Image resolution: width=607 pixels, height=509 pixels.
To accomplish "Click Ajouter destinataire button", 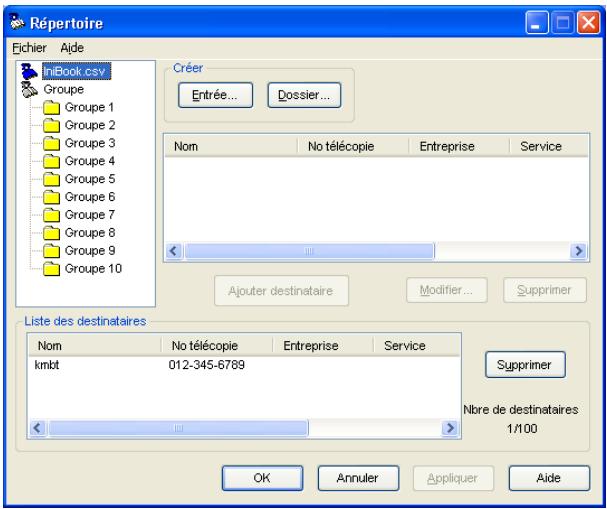I will (x=281, y=291).
